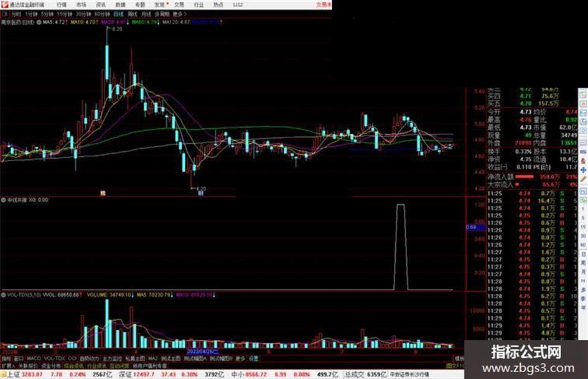Switch chart to 30分钟 period
588x379 pixels.
83,14
